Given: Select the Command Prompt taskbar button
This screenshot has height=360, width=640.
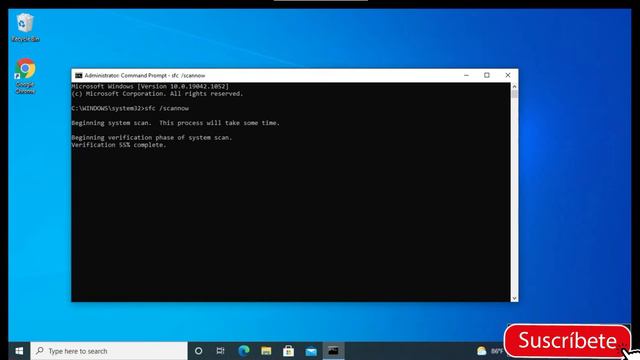Looking at the screenshot, I should pos(333,351).
